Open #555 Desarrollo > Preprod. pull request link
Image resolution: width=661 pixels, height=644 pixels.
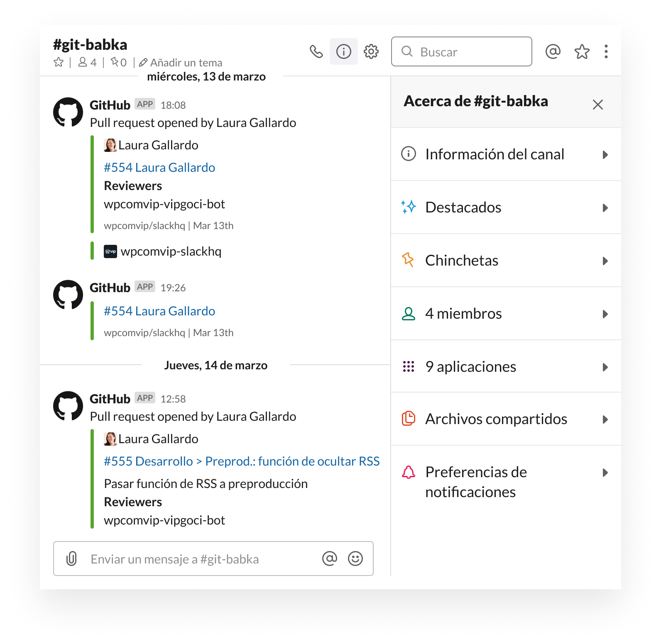(242, 461)
